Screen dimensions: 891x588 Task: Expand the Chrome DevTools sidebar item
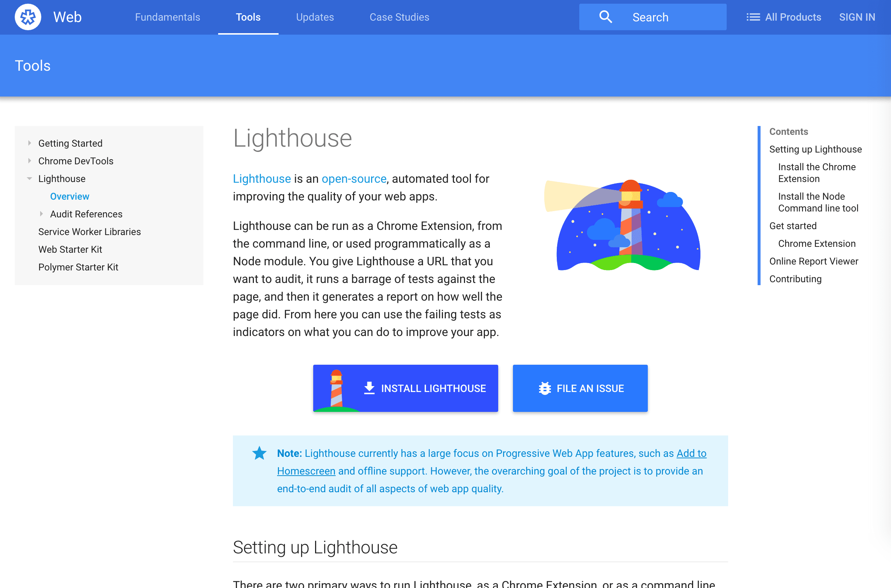[31, 161]
